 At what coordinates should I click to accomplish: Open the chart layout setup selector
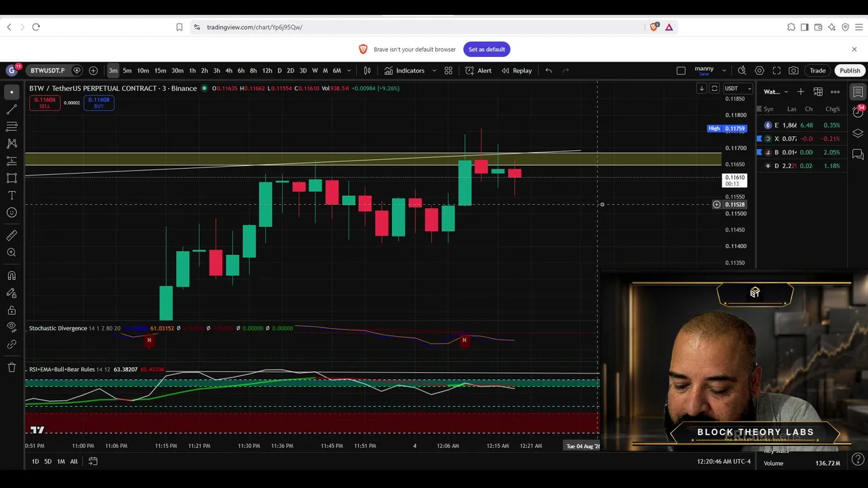tap(681, 70)
